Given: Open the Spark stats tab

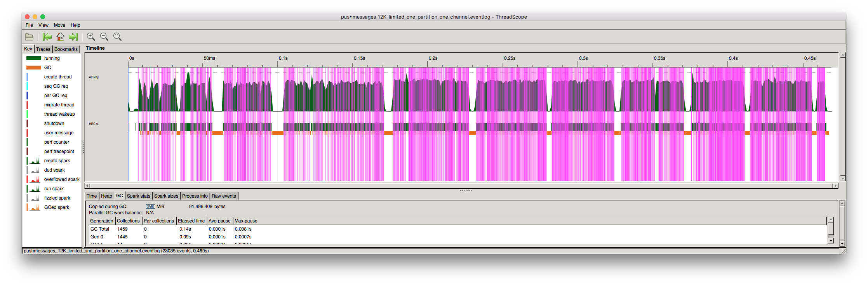Looking at the screenshot, I should [x=139, y=196].
